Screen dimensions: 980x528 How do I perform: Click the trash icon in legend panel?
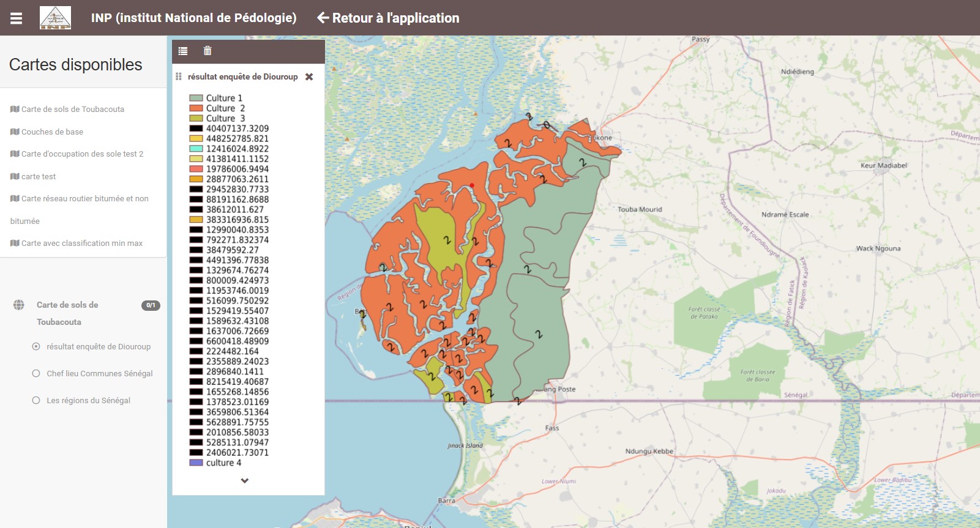point(208,51)
